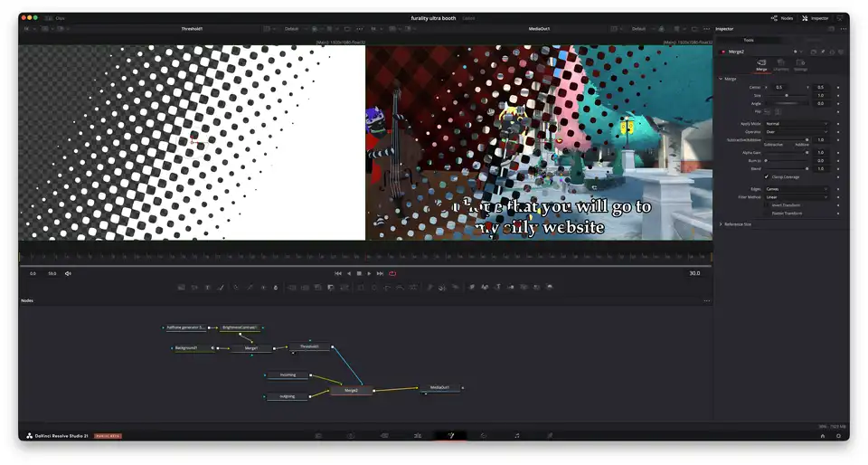Select the MediaOut1 node
The height and width of the screenshot is (465, 868).
440,387
